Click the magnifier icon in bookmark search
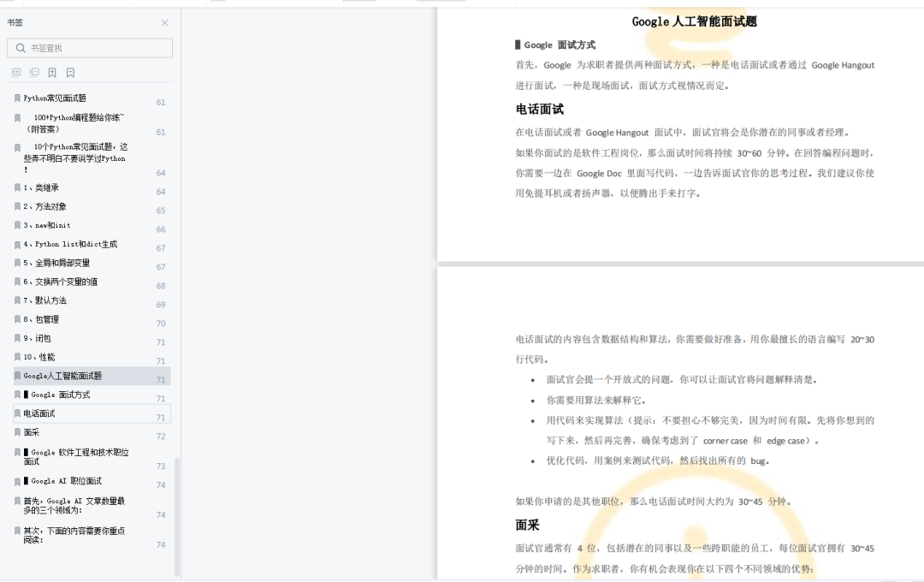924x582 pixels. point(21,48)
